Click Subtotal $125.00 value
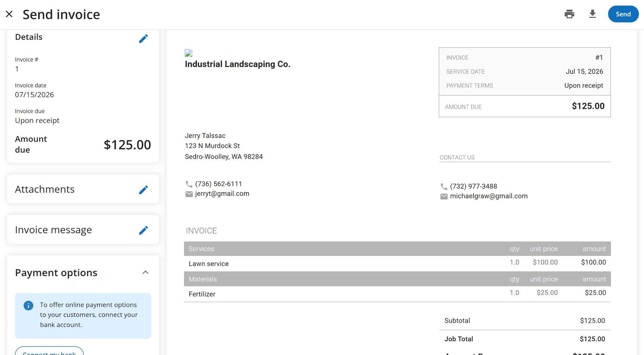 (592, 321)
